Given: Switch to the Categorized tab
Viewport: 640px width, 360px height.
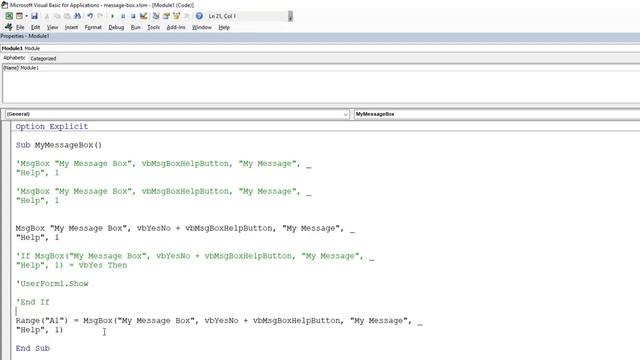Looking at the screenshot, I should pos(43,58).
